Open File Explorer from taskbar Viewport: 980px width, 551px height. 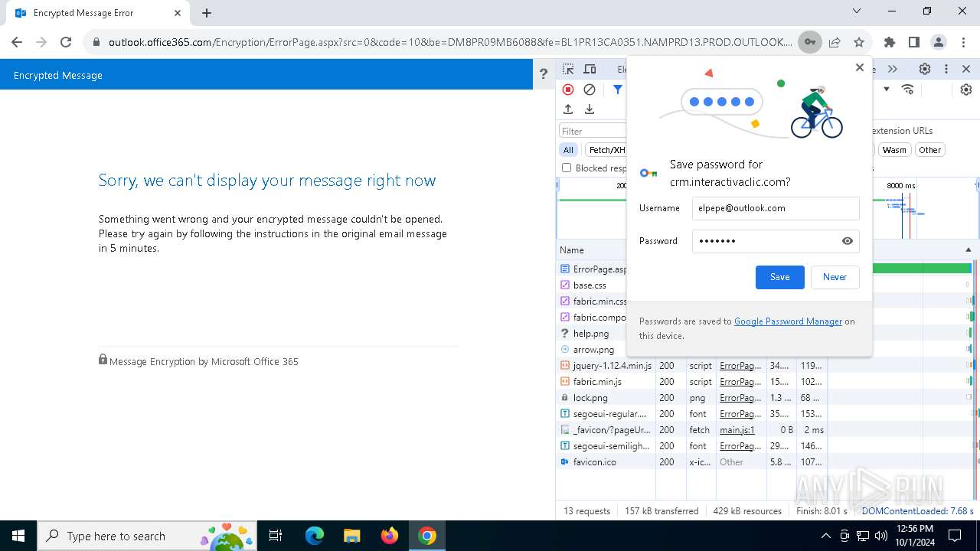coord(351,536)
